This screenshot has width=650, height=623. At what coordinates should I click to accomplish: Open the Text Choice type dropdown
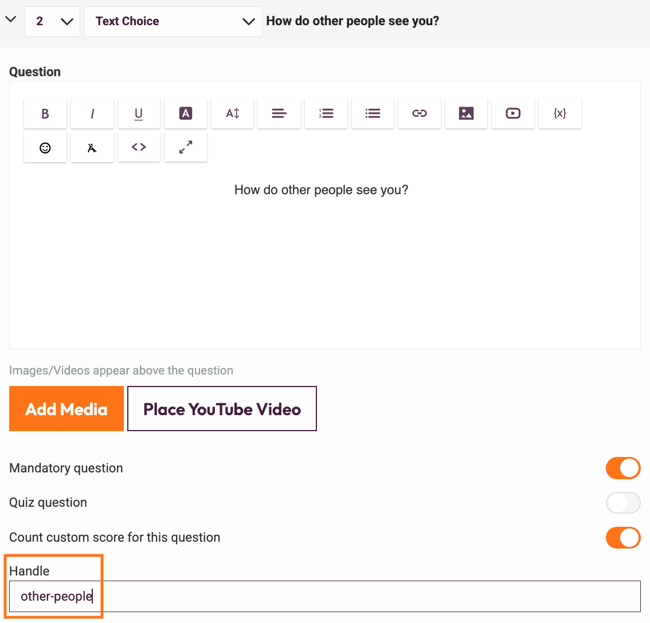174,21
